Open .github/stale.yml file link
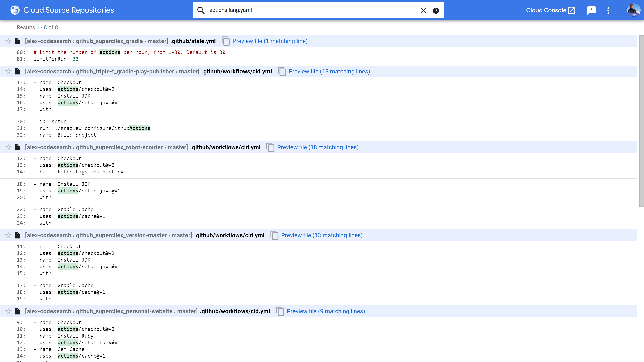The image size is (644, 362). coord(193,41)
